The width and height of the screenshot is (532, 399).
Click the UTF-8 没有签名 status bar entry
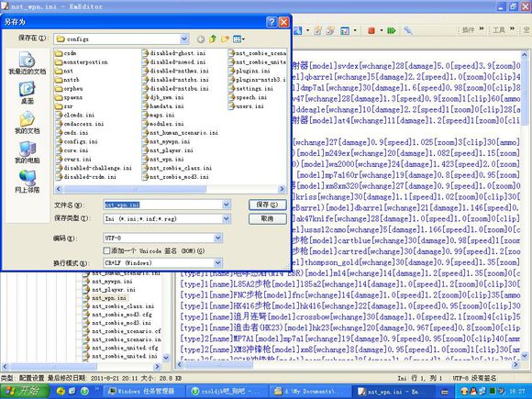pos(474,378)
